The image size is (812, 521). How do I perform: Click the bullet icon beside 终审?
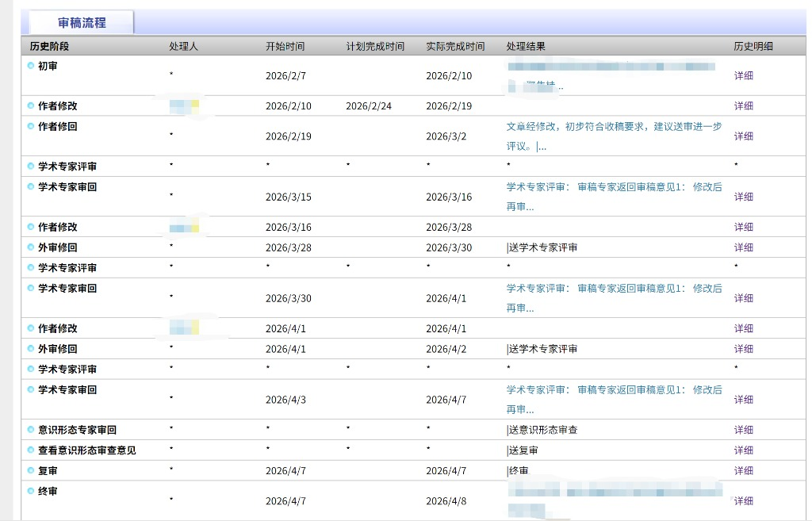pyautogui.click(x=31, y=491)
